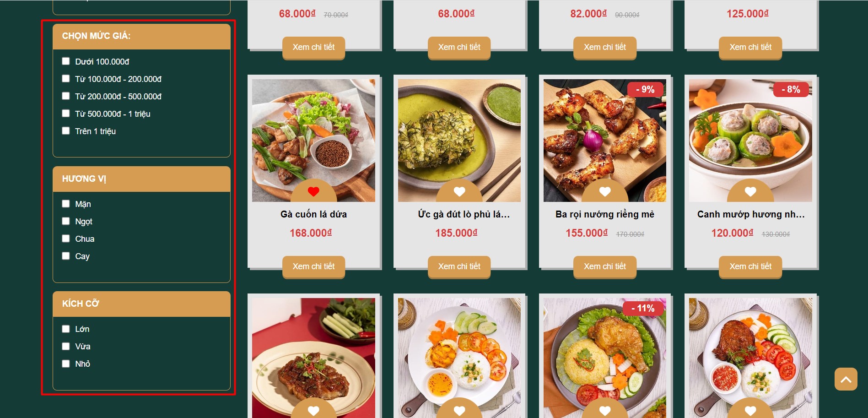Viewport: 868px width, 418px height.
Task: Heart the dish with the 11% discount
Action: pos(605,411)
